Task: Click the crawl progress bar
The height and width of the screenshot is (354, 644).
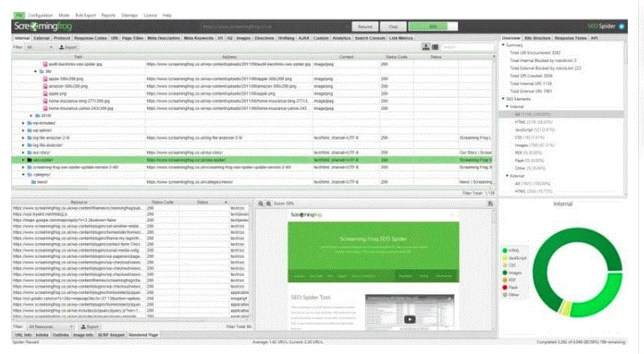Action: (x=433, y=27)
